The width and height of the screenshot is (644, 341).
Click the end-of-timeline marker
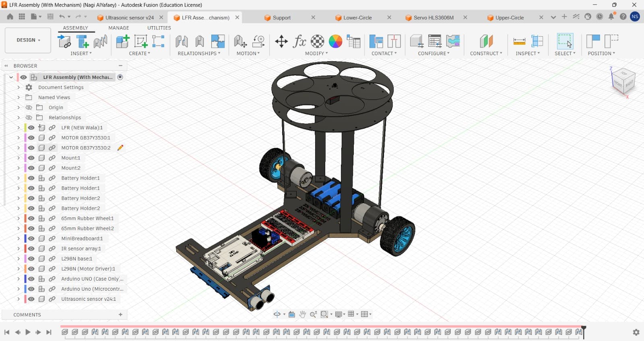tap(584, 332)
